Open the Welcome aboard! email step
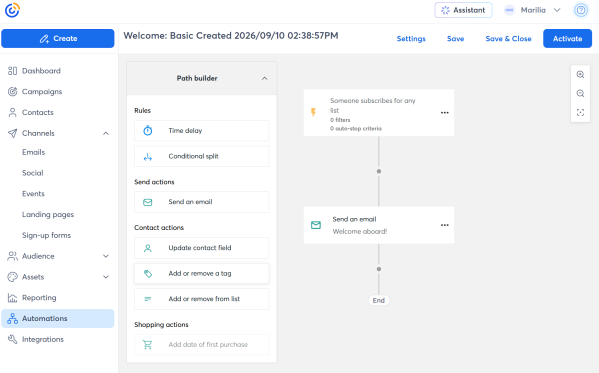The width and height of the screenshot is (599, 373). (x=379, y=225)
